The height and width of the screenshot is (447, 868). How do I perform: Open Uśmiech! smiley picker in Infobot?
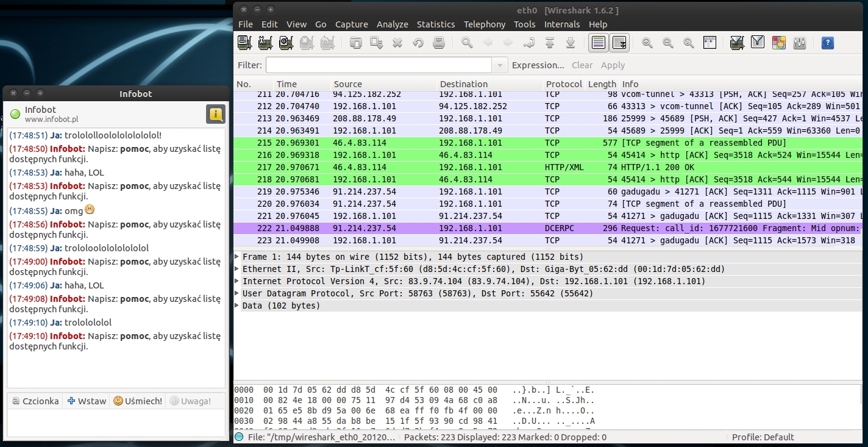coord(138,401)
